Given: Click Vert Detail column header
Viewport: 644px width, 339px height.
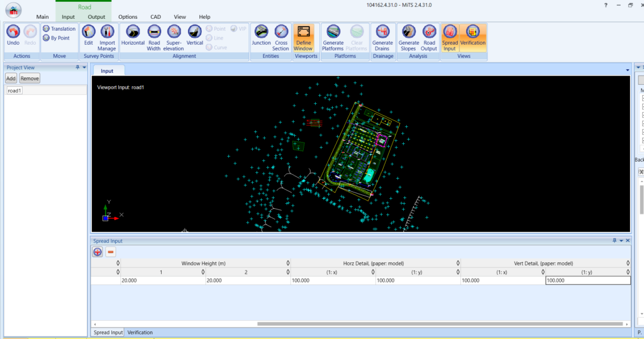Looking at the screenshot, I should pyautogui.click(x=543, y=264).
